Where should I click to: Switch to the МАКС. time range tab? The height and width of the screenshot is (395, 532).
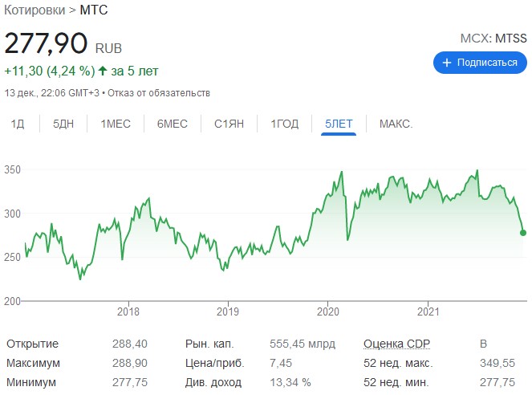point(396,124)
